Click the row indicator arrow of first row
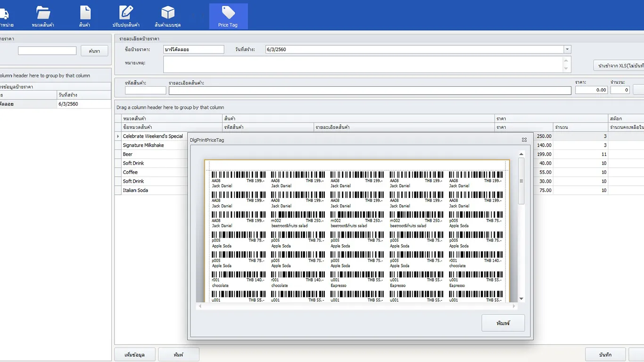The width and height of the screenshot is (644, 362). [118, 136]
